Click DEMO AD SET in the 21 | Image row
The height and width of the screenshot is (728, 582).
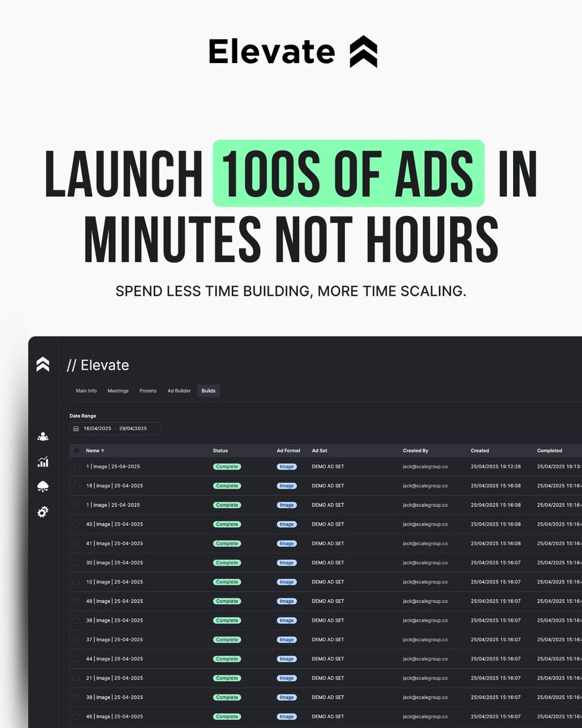[x=328, y=678]
